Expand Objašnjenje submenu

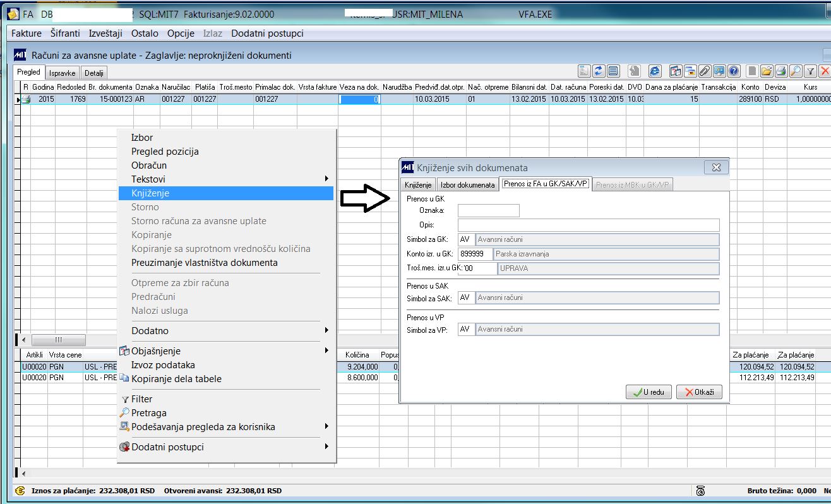(x=227, y=351)
